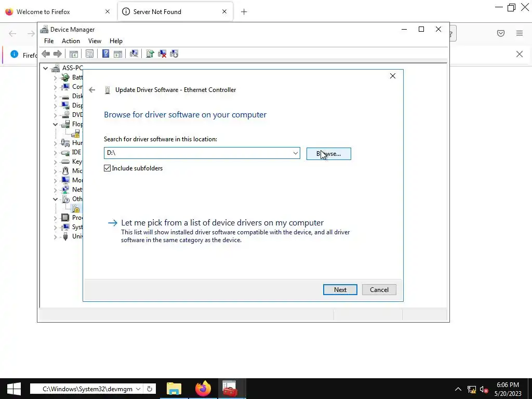Select the Mice category icon in tree
Viewport: 532px width, 399px height.
coord(65,171)
